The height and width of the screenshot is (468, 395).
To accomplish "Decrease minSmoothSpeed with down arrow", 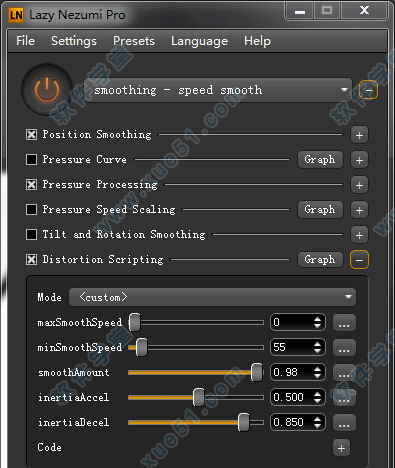I will 318,351.
